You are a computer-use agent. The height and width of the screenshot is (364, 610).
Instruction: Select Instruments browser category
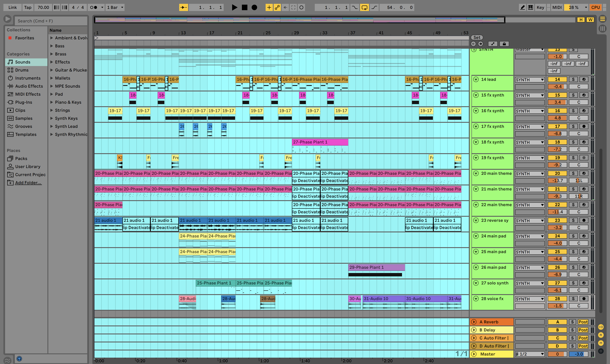[26, 78]
